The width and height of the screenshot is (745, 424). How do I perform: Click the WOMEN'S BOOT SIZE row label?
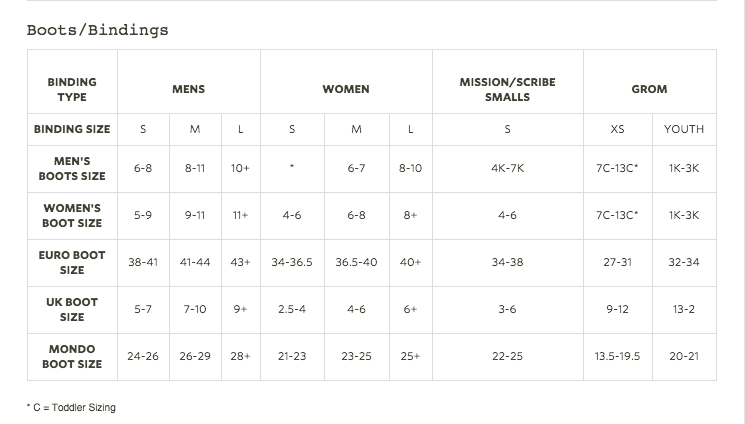pyautogui.click(x=72, y=216)
